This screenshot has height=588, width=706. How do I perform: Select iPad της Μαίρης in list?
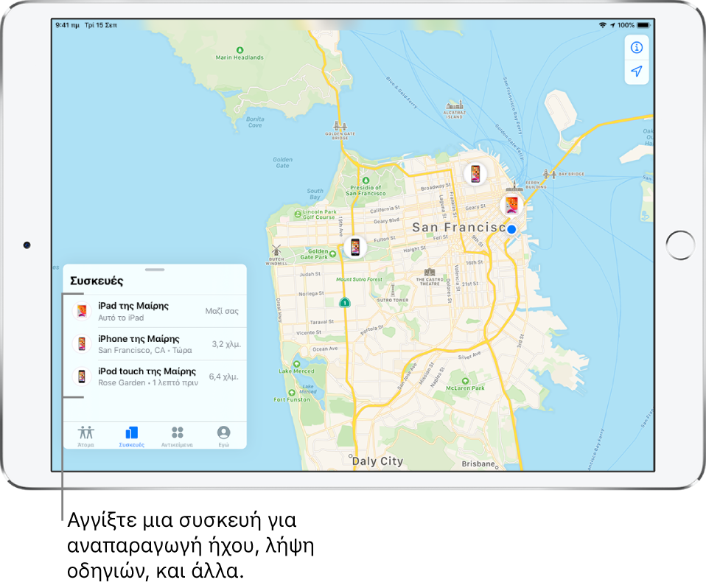pyautogui.click(x=155, y=311)
